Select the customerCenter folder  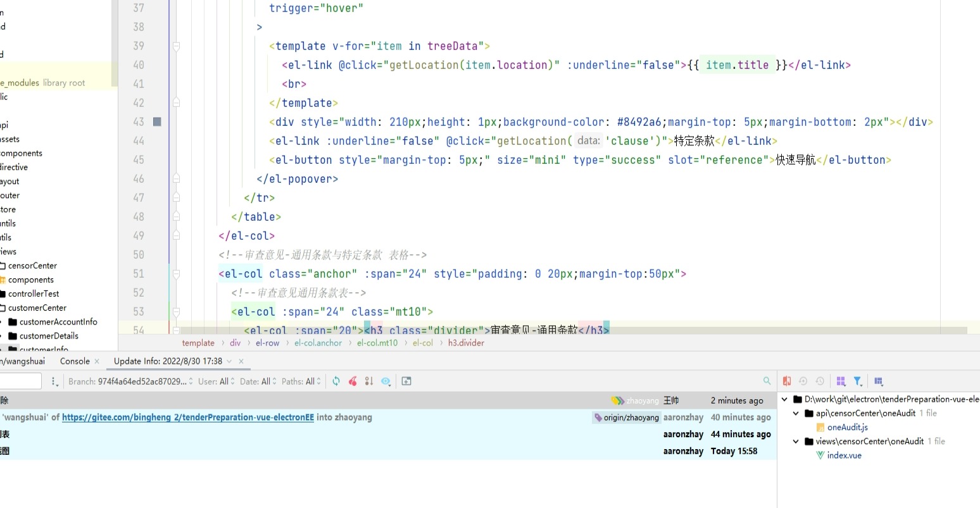point(37,308)
